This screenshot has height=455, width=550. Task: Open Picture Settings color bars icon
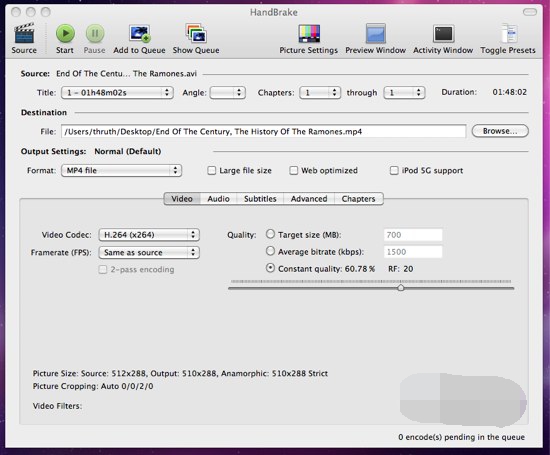[x=309, y=33]
